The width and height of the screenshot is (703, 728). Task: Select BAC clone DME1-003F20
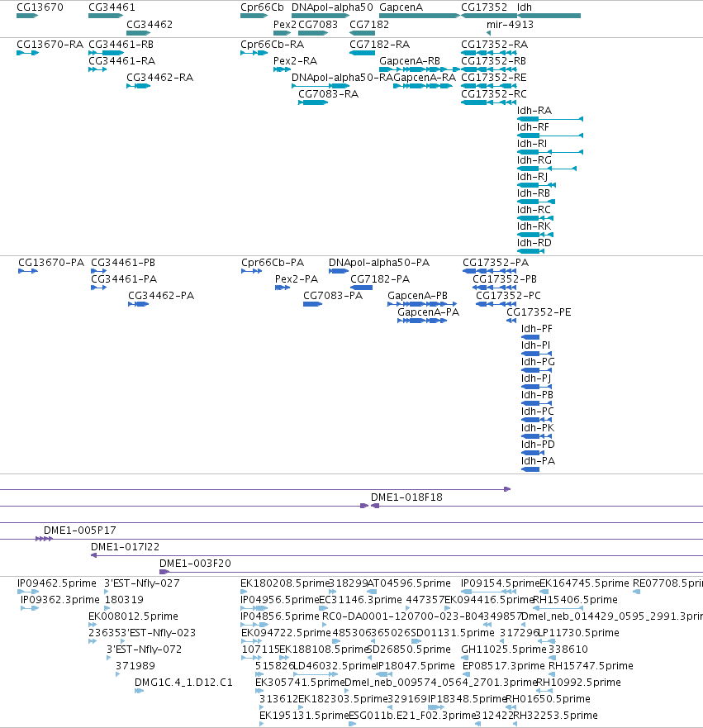click(431, 572)
